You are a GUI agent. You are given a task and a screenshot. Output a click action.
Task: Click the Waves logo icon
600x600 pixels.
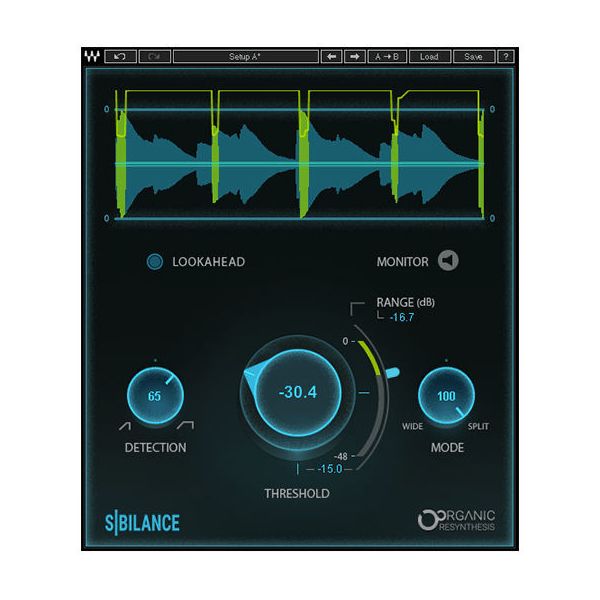pyautogui.click(x=91, y=57)
